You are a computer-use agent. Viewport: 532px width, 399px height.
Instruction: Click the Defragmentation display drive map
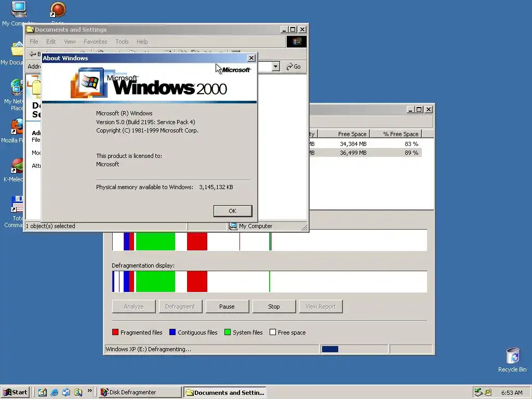[x=270, y=282]
